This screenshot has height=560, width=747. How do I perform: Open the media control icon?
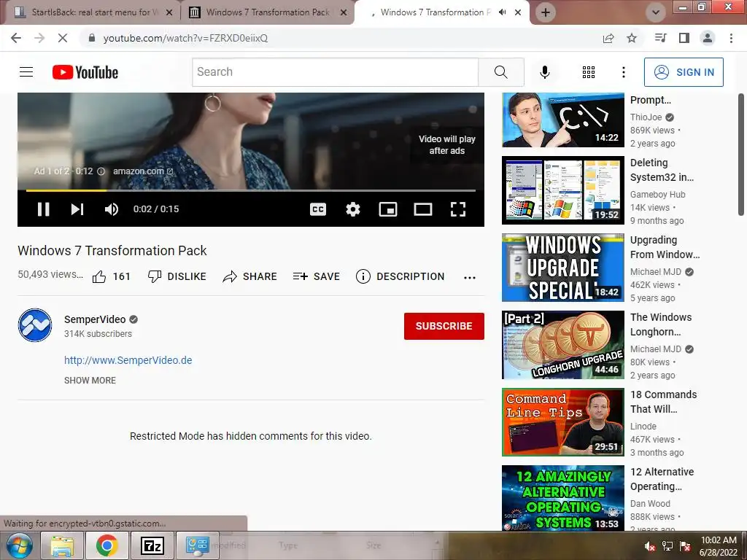pos(660,38)
